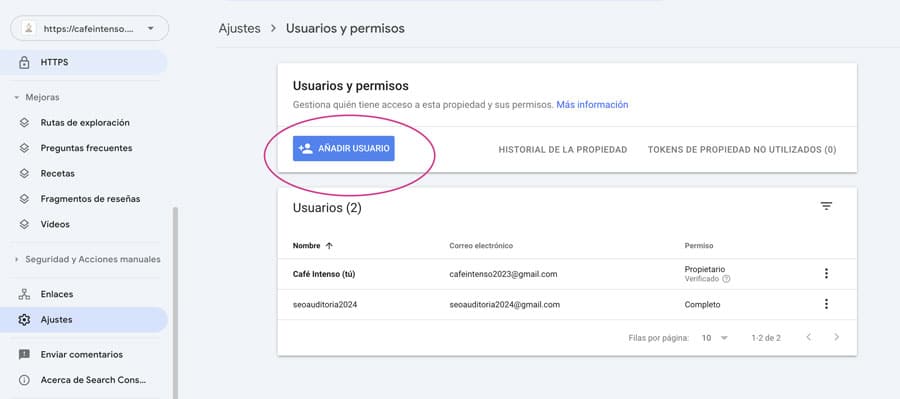Open the HTTPS report
This screenshot has width=900, height=399.
tap(84, 62)
